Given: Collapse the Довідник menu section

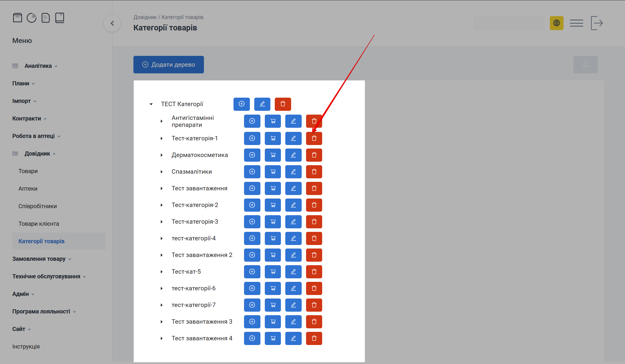Looking at the screenshot, I should click(37, 154).
